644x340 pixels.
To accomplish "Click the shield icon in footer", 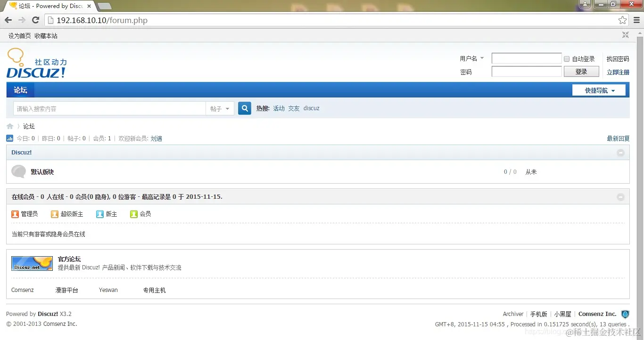I will click(x=625, y=314).
